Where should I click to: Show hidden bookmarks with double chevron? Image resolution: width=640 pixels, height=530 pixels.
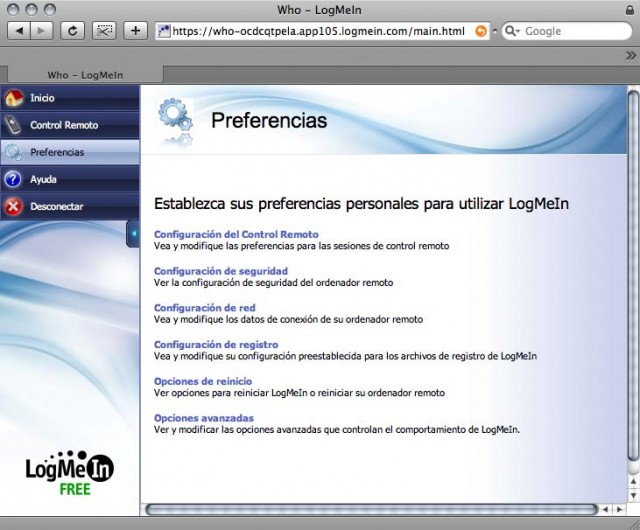631,56
